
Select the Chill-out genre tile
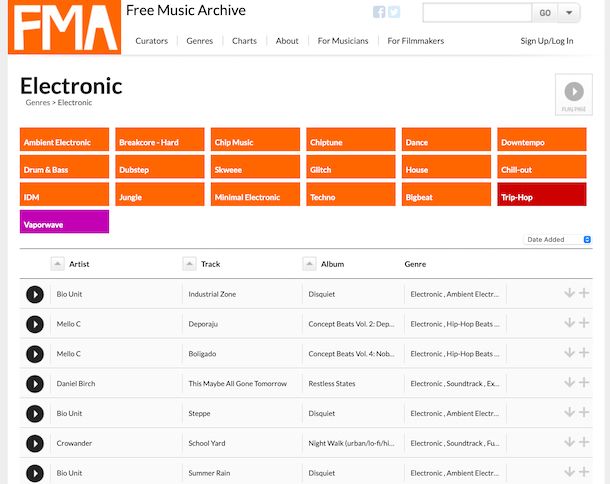point(542,167)
